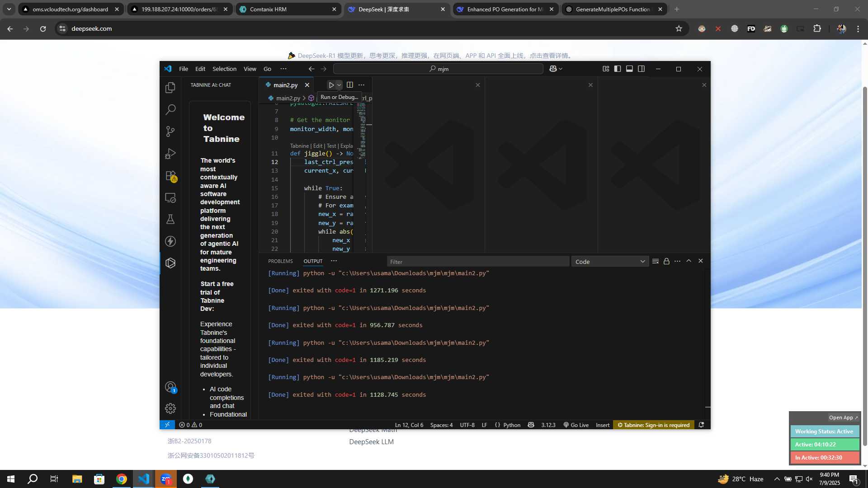The image size is (868, 488).
Task: Change line ending via LF item
Action: pyautogui.click(x=484, y=425)
